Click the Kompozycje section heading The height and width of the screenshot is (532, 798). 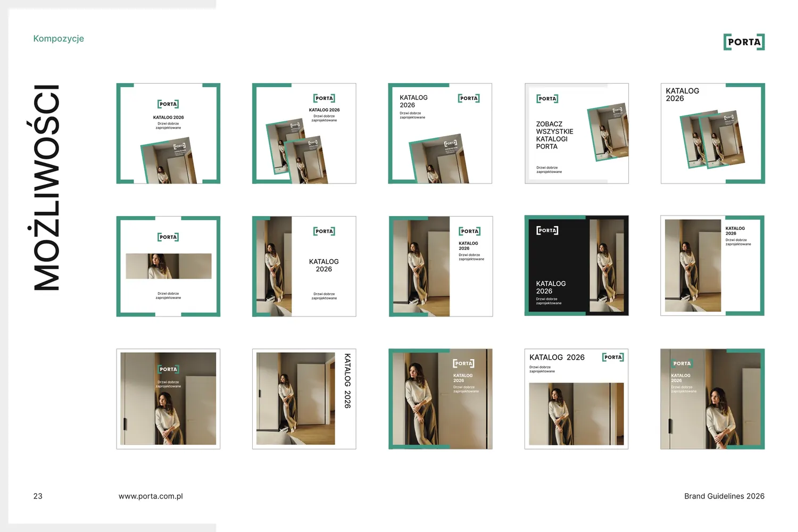(59, 38)
